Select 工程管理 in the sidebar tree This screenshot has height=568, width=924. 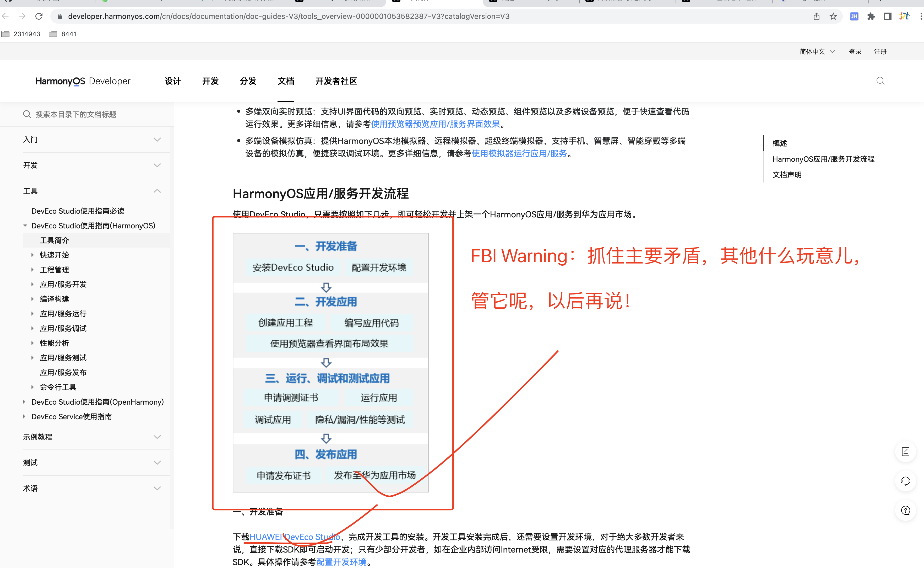point(55,269)
